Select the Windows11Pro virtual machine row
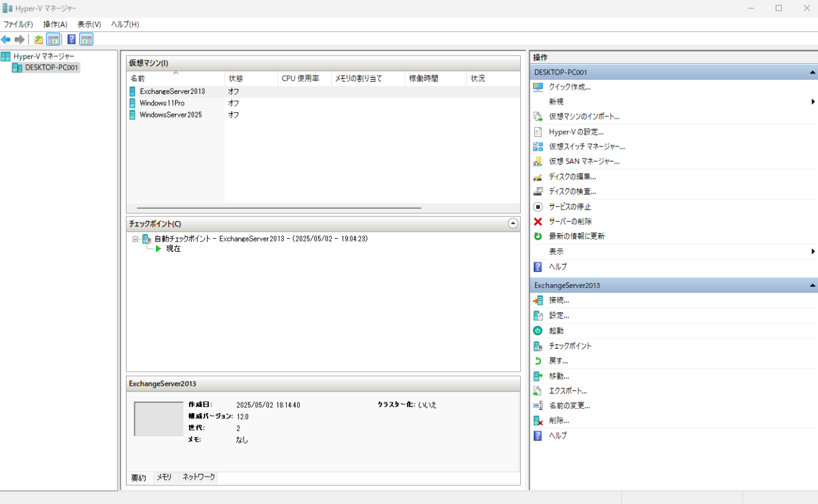This screenshot has height=504, width=818. (x=323, y=103)
